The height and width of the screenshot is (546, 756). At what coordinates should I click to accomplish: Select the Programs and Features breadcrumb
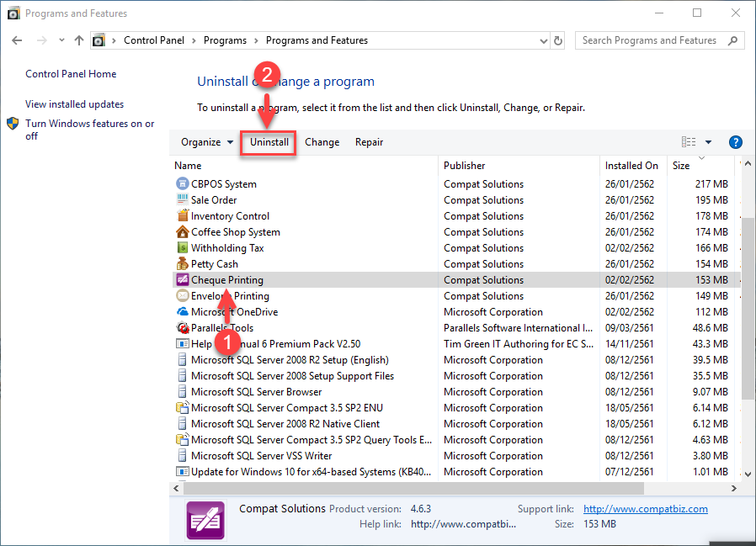317,40
